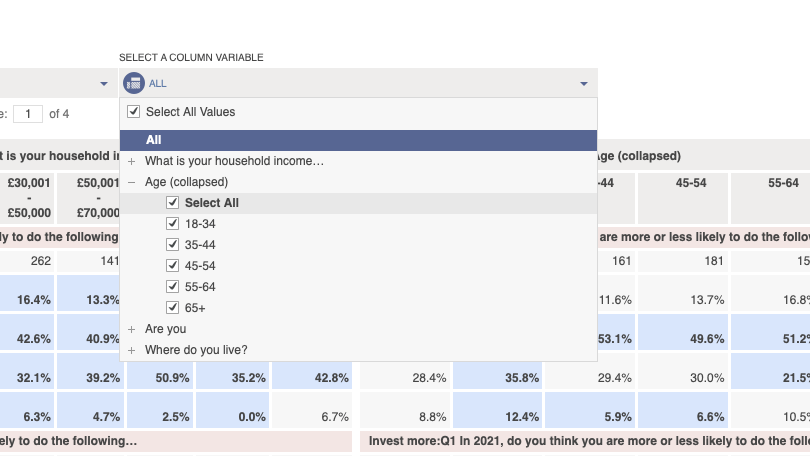Click the page number input field
The width and height of the screenshot is (810, 456).
coord(28,114)
